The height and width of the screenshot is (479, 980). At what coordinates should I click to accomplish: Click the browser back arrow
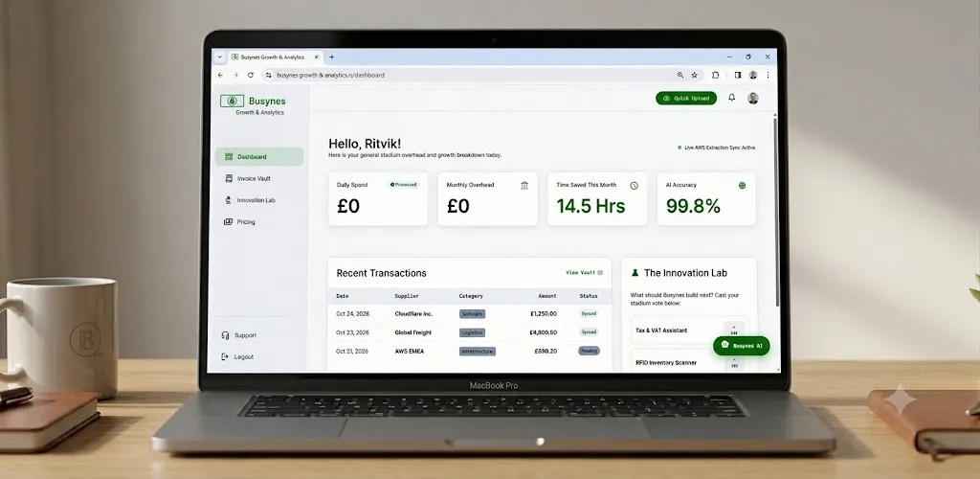click(x=220, y=75)
